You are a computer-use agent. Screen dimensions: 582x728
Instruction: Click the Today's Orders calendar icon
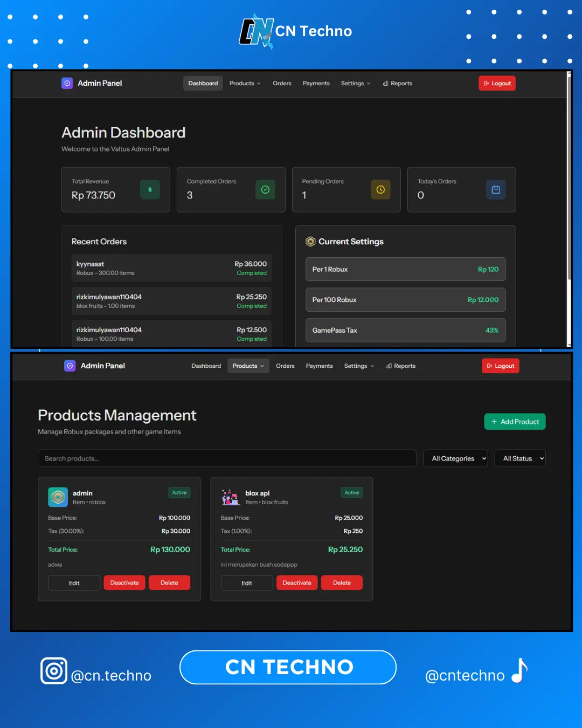point(496,190)
